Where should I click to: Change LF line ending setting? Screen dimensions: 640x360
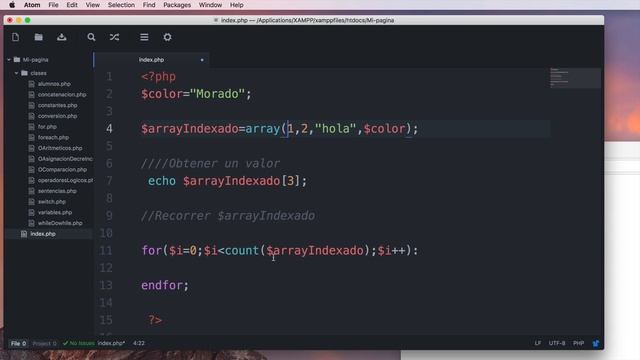tap(538, 343)
